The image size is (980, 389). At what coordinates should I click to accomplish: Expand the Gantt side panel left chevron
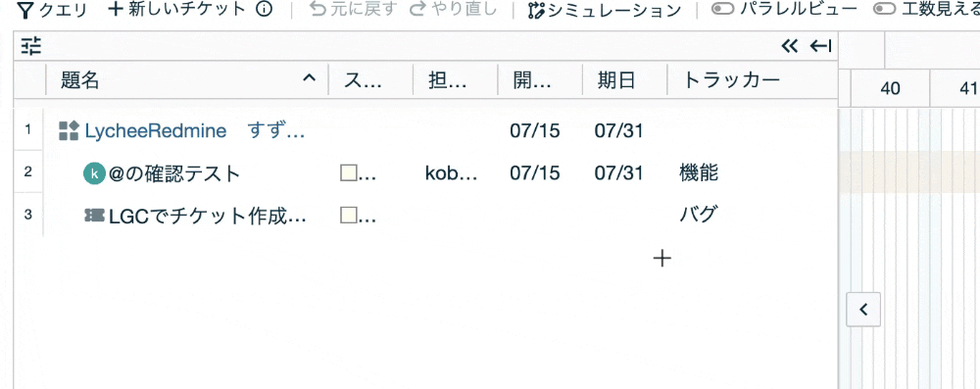(863, 309)
